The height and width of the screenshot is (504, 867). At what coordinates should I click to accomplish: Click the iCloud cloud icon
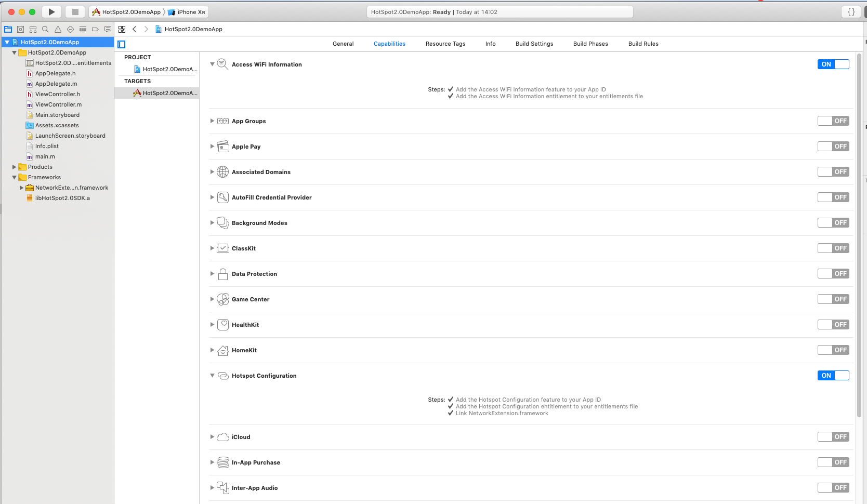tap(222, 437)
